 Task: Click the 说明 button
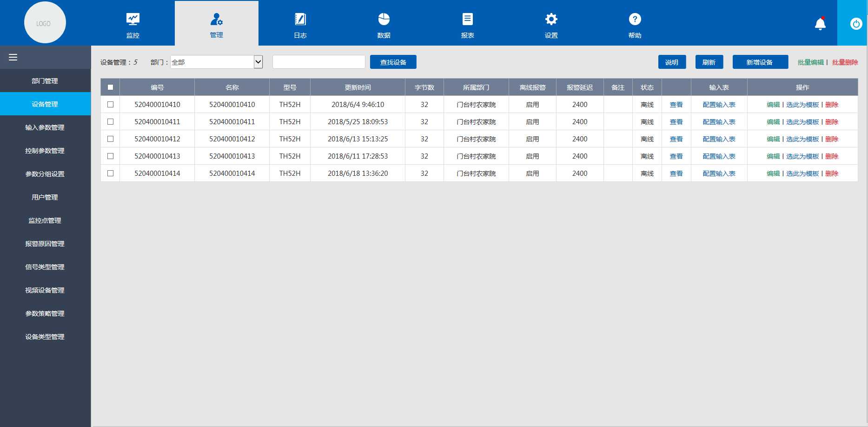click(672, 62)
